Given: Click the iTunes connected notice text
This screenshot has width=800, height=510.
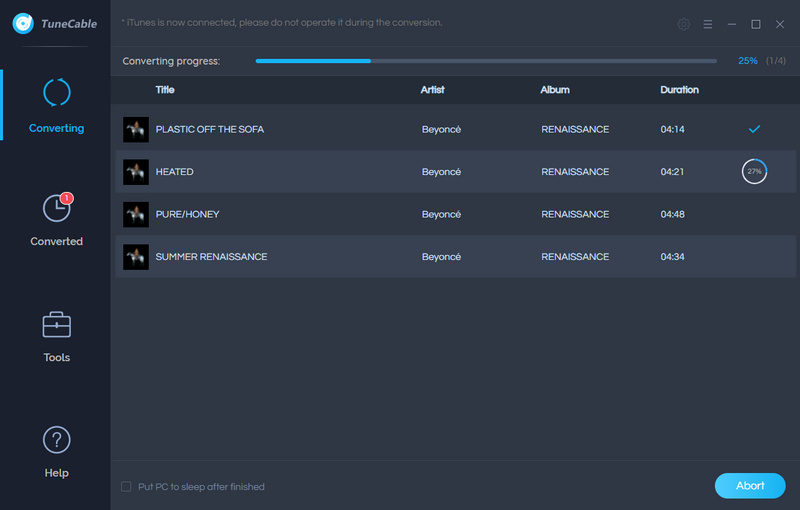Looking at the screenshot, I should pos(282,22).
